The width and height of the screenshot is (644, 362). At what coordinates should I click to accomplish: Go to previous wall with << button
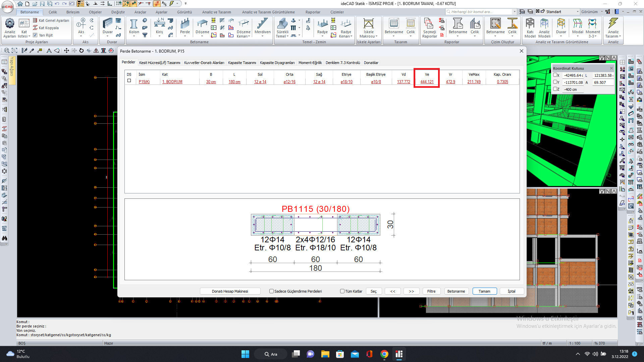[x=393, y=291]
